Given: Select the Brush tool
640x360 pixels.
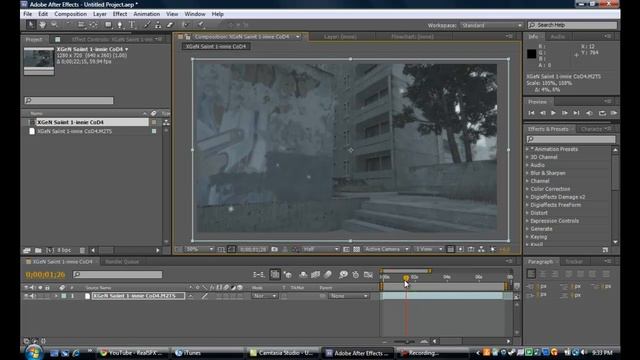Looking at the screenshot, I should pos(147,25).
